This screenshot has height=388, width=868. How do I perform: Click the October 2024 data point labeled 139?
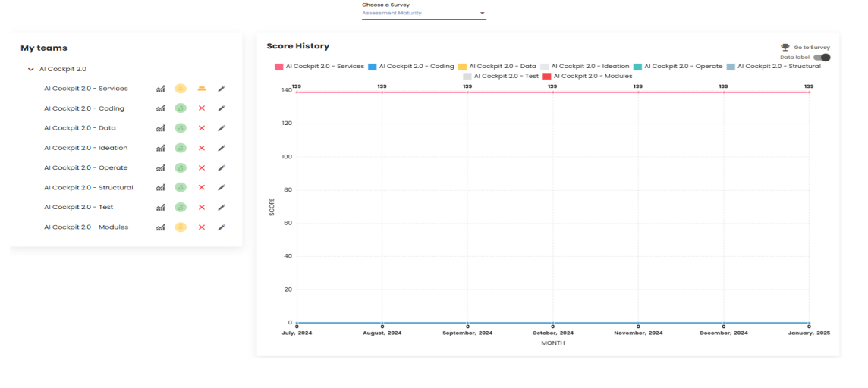tap(552, 92)
